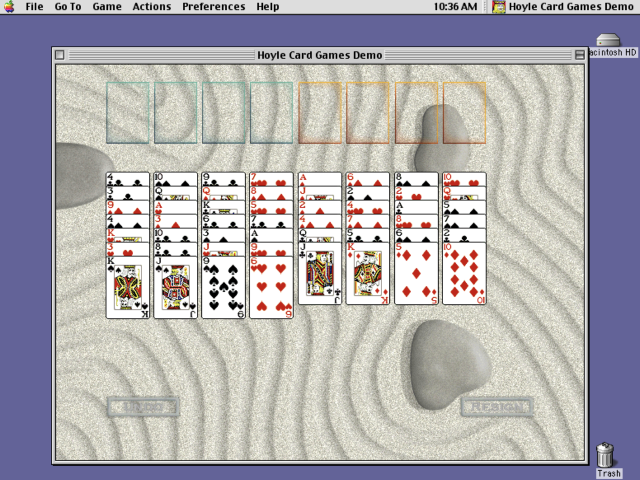Choose the Six of Clubs card
The height and width of the screenshot is (480, 640).
[x=224, y=222]
